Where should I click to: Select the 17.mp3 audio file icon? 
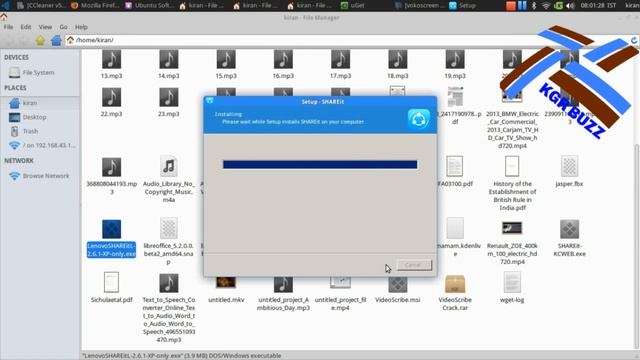point(340,60)
